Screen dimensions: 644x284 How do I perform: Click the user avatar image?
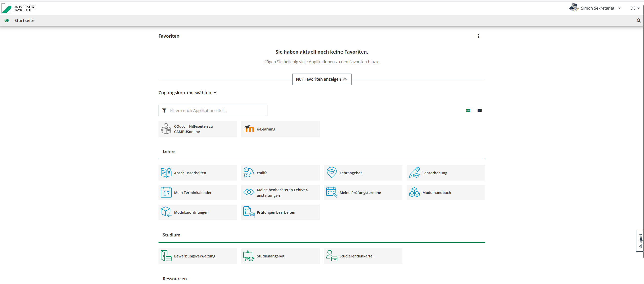(574, 8)
